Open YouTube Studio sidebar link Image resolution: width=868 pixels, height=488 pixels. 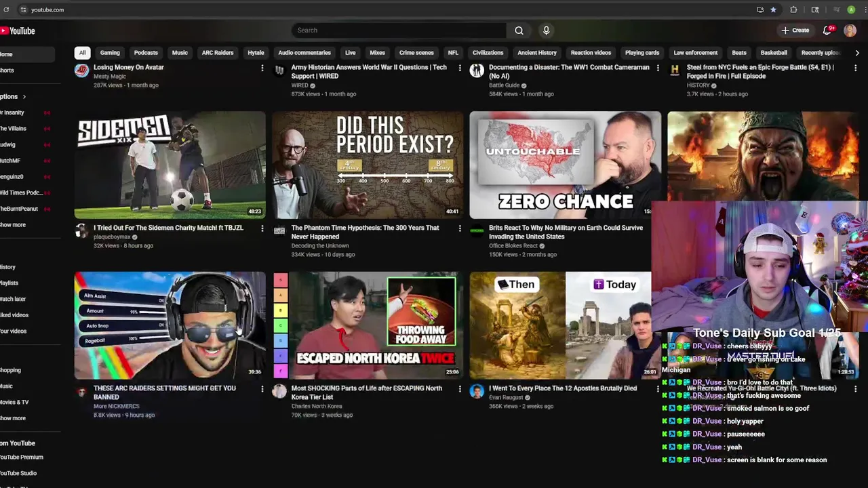[x=18, y=473]
